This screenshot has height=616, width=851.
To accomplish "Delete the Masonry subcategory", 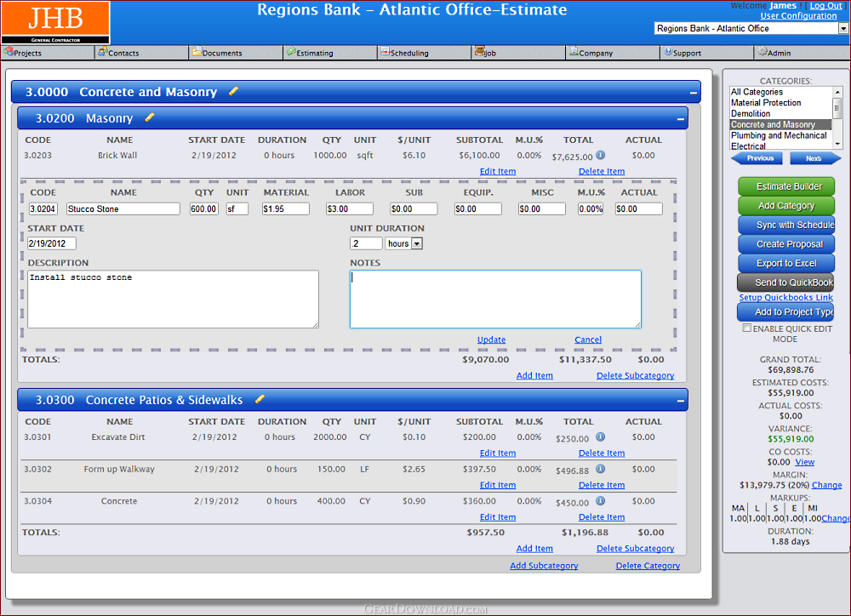I will [635, 375].
